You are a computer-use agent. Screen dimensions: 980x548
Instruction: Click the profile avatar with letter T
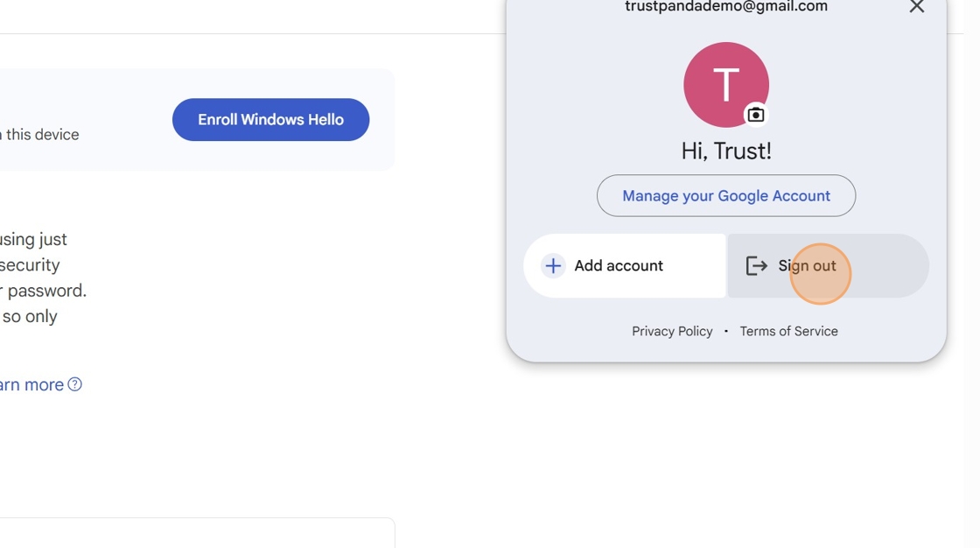pyautogui.click(x=726, y=84)
